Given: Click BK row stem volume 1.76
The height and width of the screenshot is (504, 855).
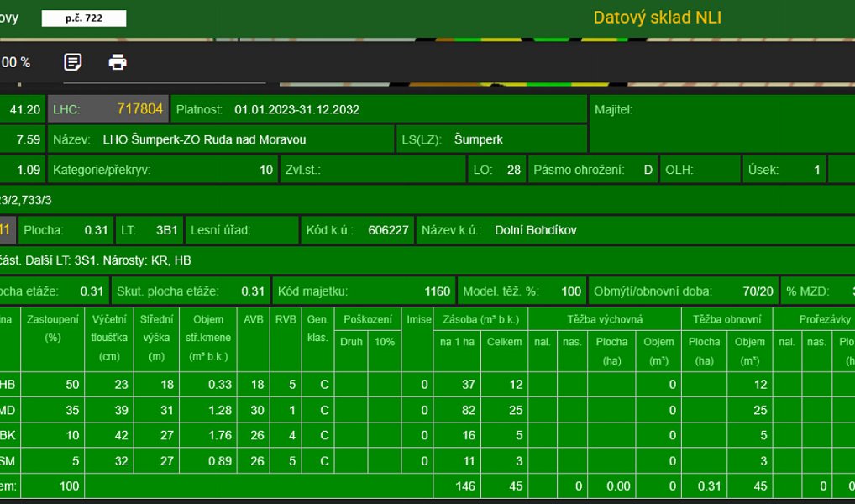Looking at the screenshot, I should coord(220,435).
